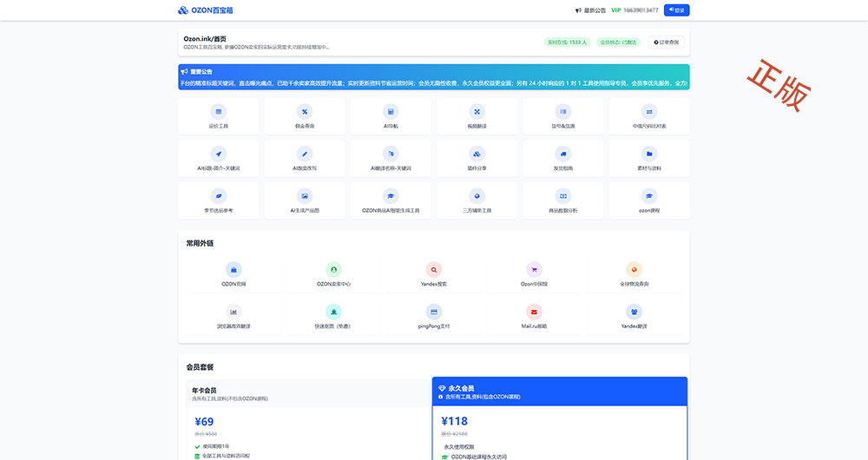
Task: Click the Ozon.ink/首页 page heading
Action: click(205, 39)
